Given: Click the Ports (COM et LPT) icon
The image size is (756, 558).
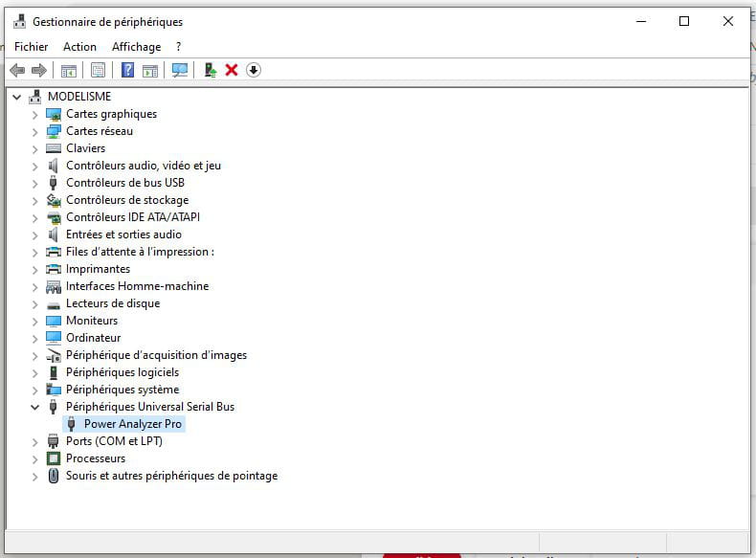Looking at the screenshot, I should [54, 441].
